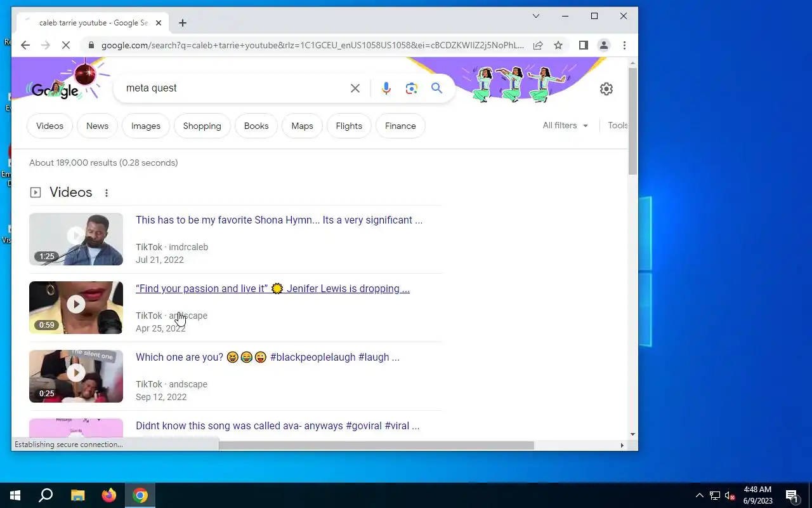Image resolution: width=812 pixels, height=508 pixels.
Task: Bookmark this page with star icon
Action: pos(558,45)
